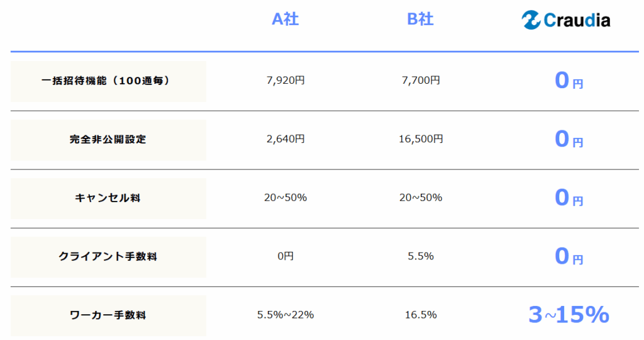Image resolution: width=644 pixels, height=340 pixels.
Task: Click the 一括招待機能（100通毎） row label
Action: pos(108,81)
